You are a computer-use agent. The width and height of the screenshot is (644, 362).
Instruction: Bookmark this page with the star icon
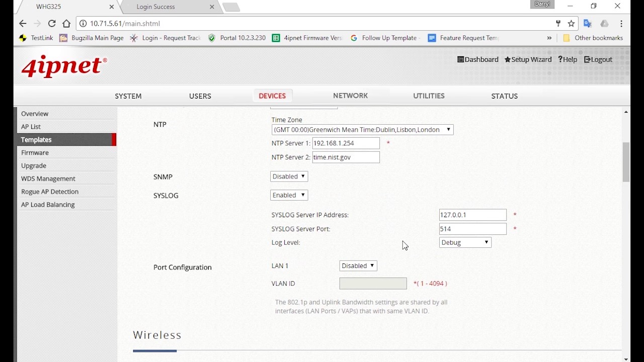pos(571,24)
